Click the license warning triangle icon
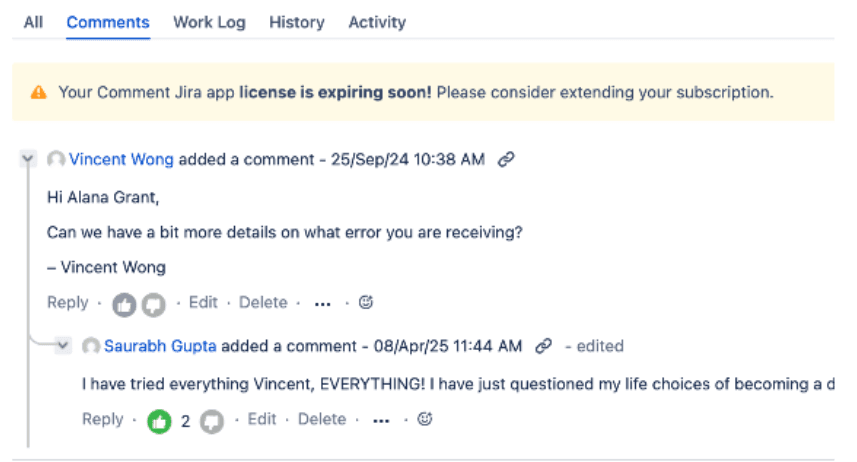Image resolution: width=857 pixels, height=462 pixels. coord(38,92)
